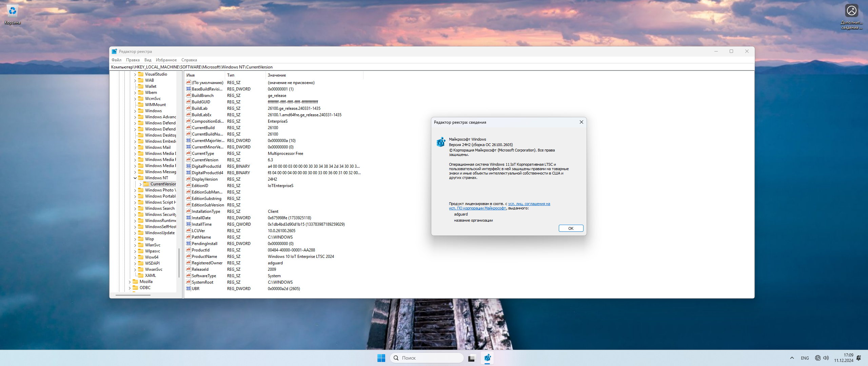Open the clock and date flyout
This screenshot has width=868, height=366.
coord(844,358)
